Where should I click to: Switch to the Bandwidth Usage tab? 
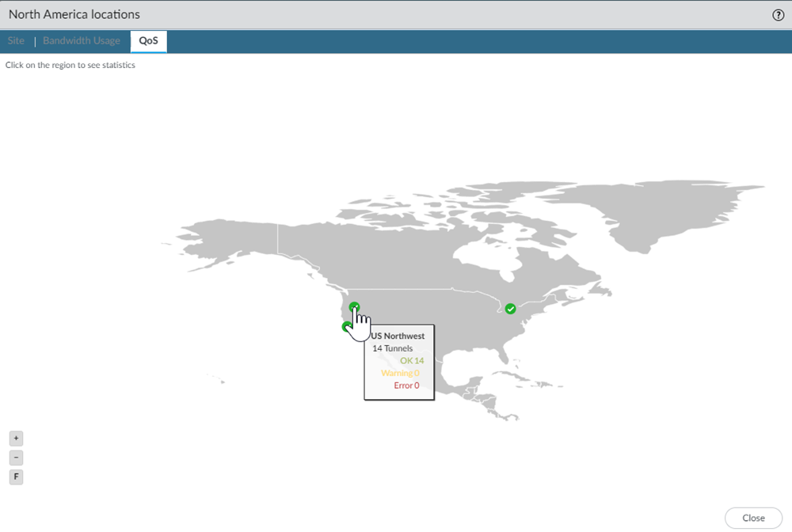(82, 41)
